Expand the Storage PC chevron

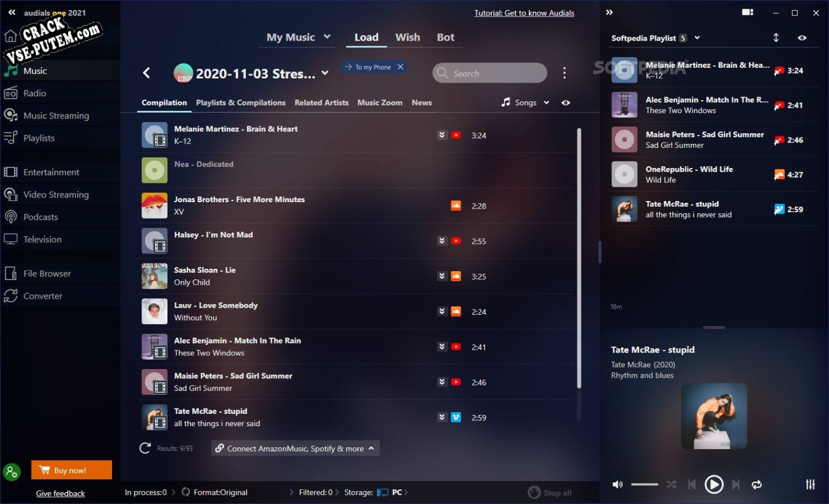point(406,492)
